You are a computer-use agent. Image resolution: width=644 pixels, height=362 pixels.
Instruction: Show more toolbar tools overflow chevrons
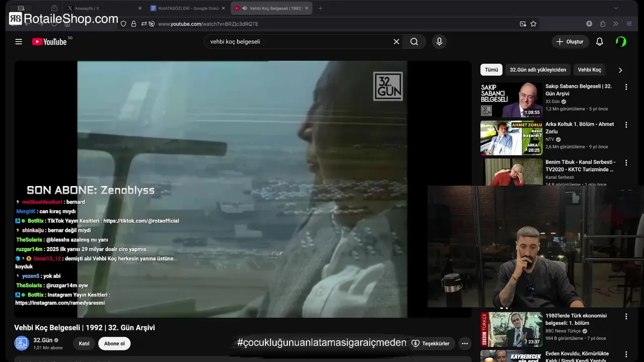coord(615,24)
